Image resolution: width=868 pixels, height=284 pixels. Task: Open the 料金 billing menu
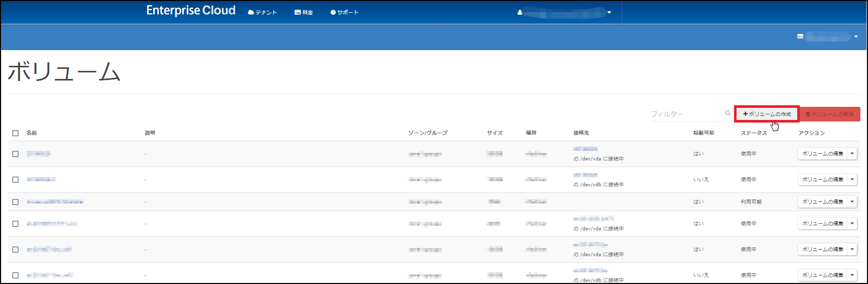click(x=304, y=13)
